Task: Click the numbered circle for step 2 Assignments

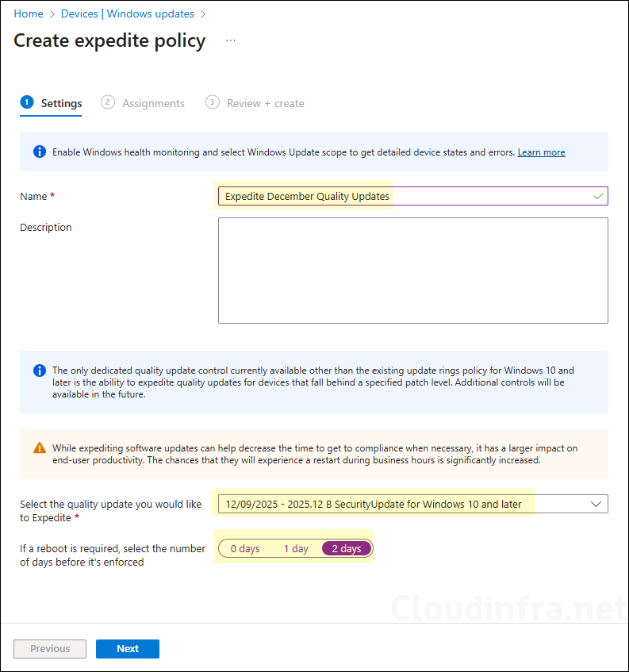Action: 107,102
